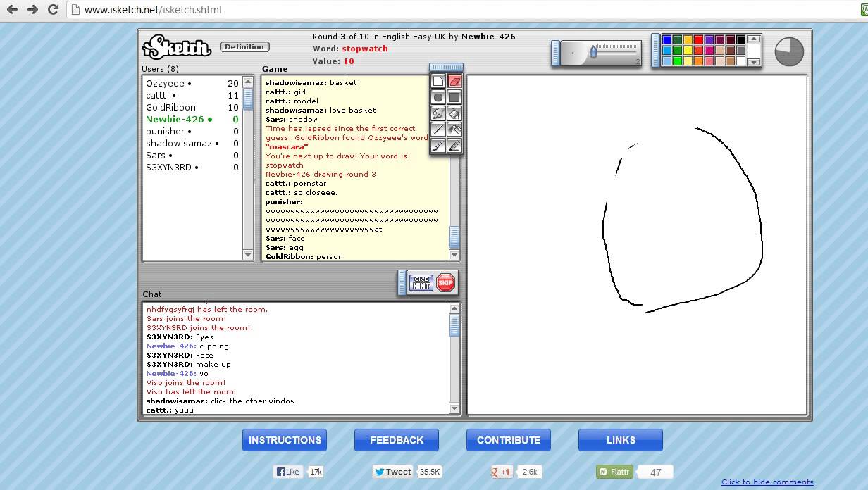Screen dimensions: 868x490
Task: Click Game log scroll down arrow
Action: pos(454,255)
